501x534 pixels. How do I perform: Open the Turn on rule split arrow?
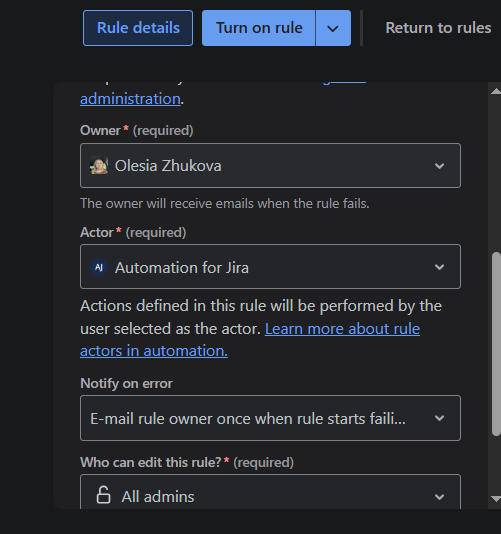pyautogui.click(x=333, y=28)
